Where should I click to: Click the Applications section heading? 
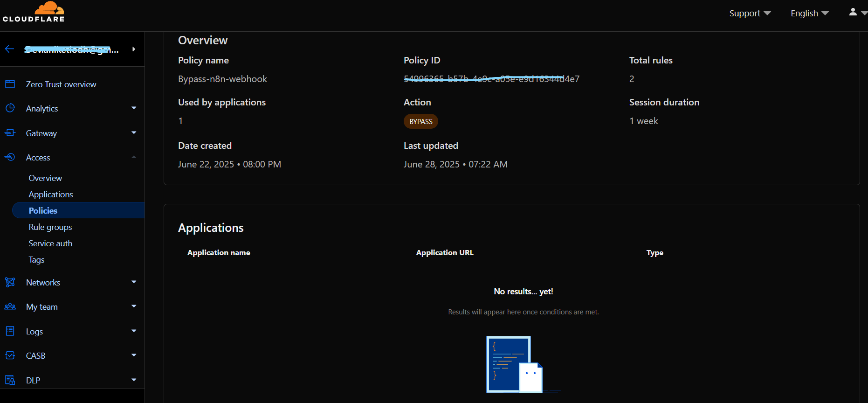point(211,228)
